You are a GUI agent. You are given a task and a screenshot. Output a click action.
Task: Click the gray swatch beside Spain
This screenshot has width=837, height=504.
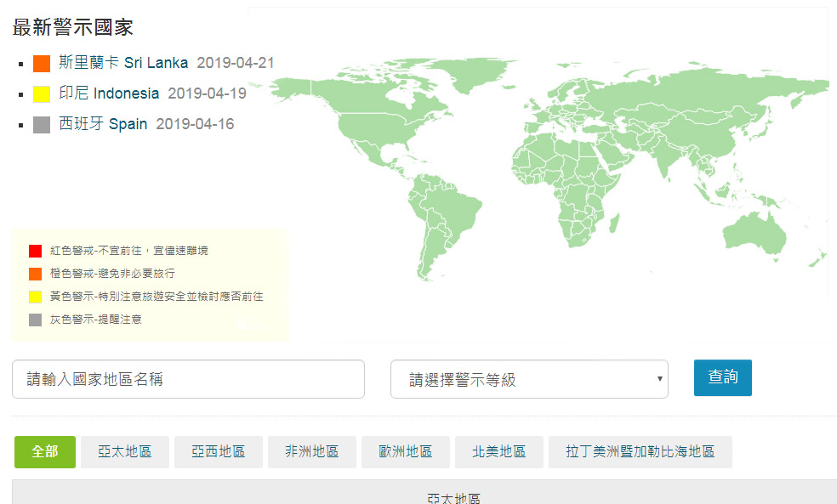[42, 125]
